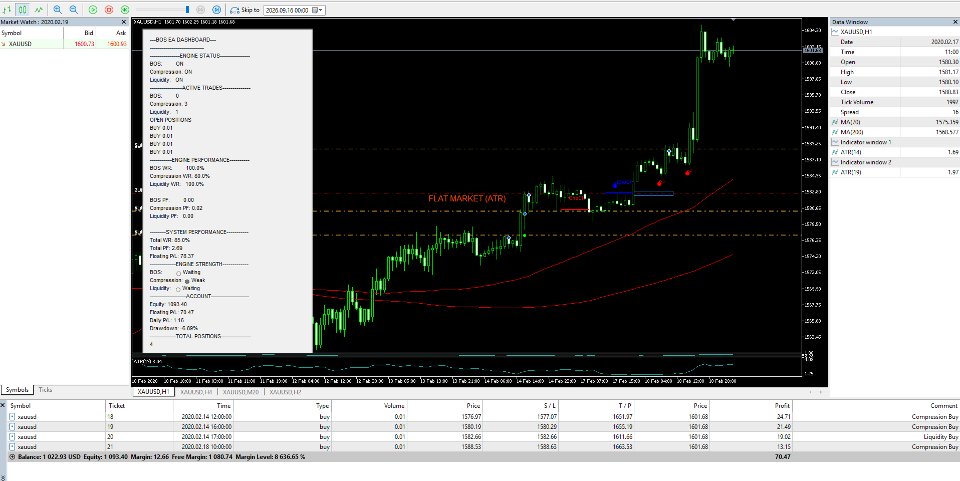Select XAUUSD row in Market Watch

click(64, 44)
